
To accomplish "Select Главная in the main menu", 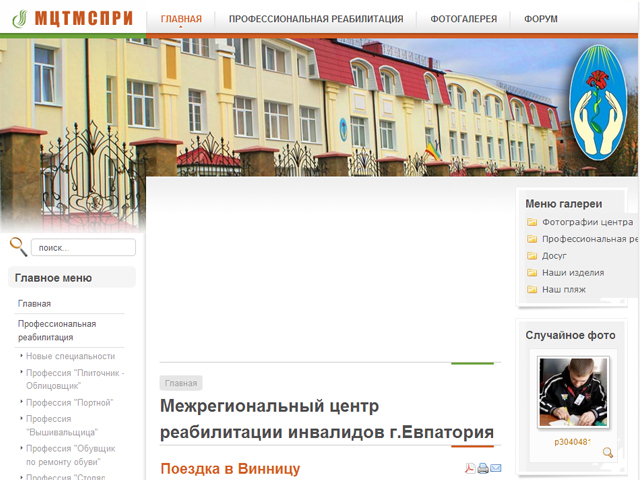I will [x=34, y=304].
